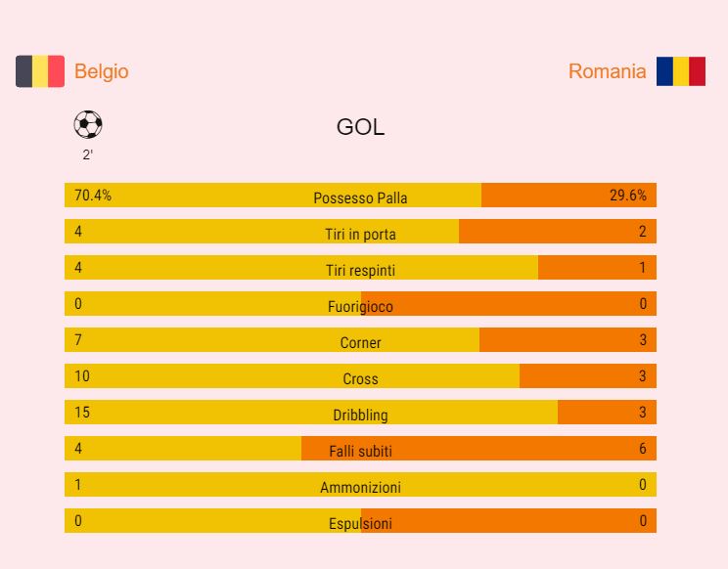Select the Corner stat row
728x569 pixels.
click(360, 342)
